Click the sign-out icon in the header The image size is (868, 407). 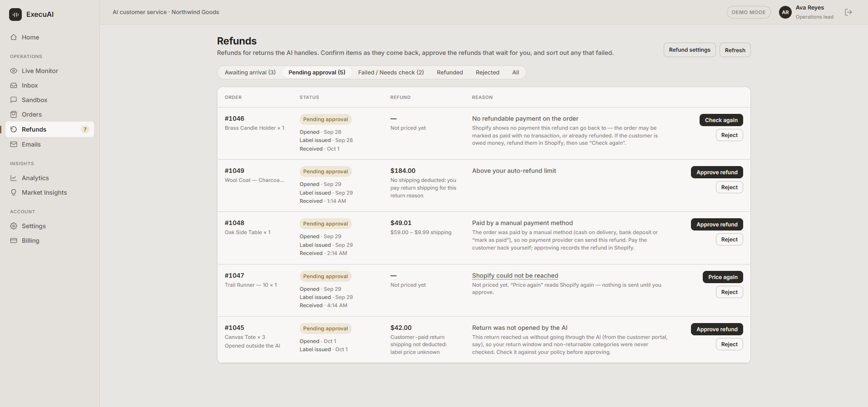[848, 12]
